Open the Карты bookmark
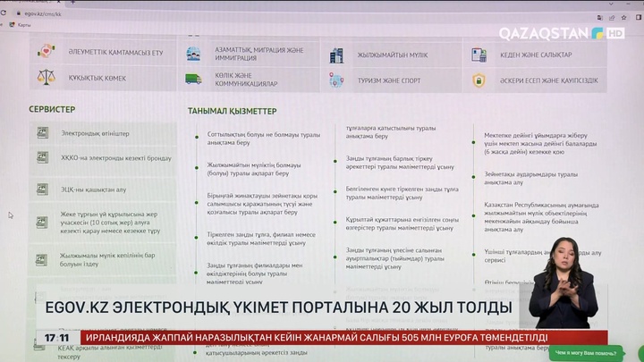Screen dimensions: 644x362 pos(20,25)
